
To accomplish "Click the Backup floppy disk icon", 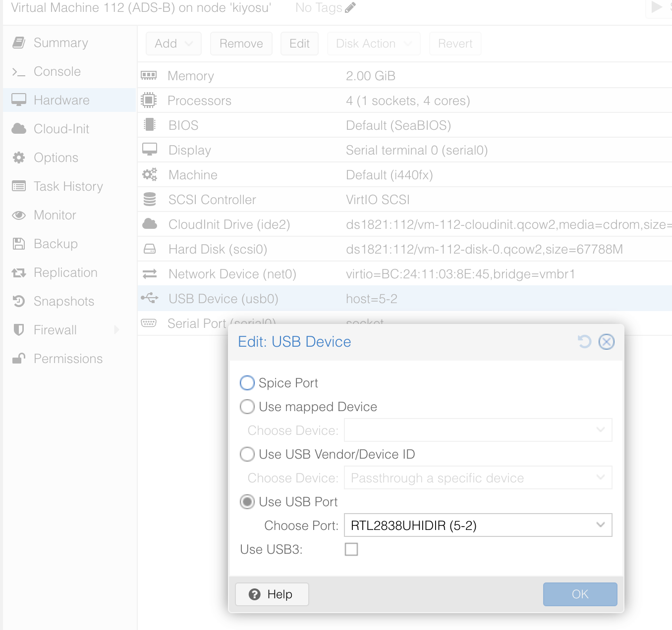I will pyautogui.click(x=19, y=244).
